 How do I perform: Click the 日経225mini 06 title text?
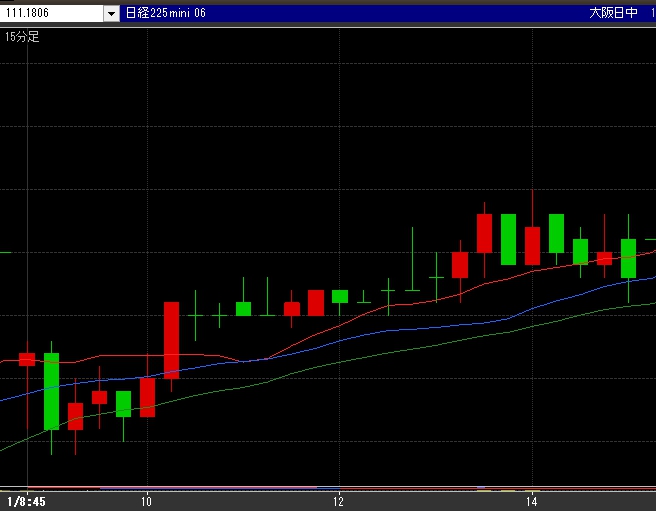[166, 13]
